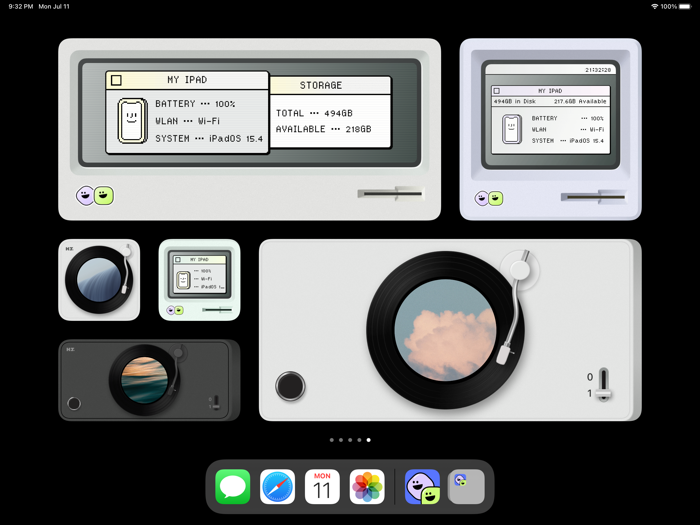Open the small white vinyl player widget
The height and width of the screenshot is (525, 700).
99,280
